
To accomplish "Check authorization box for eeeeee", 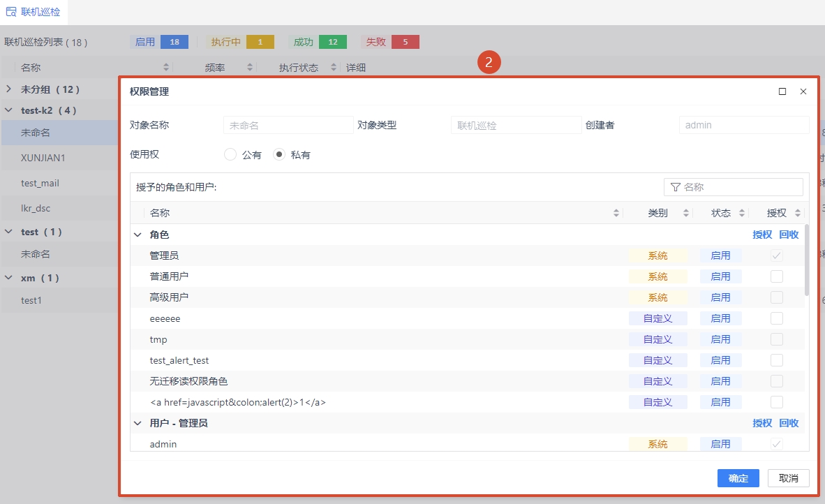I will (x=777, y=318).
